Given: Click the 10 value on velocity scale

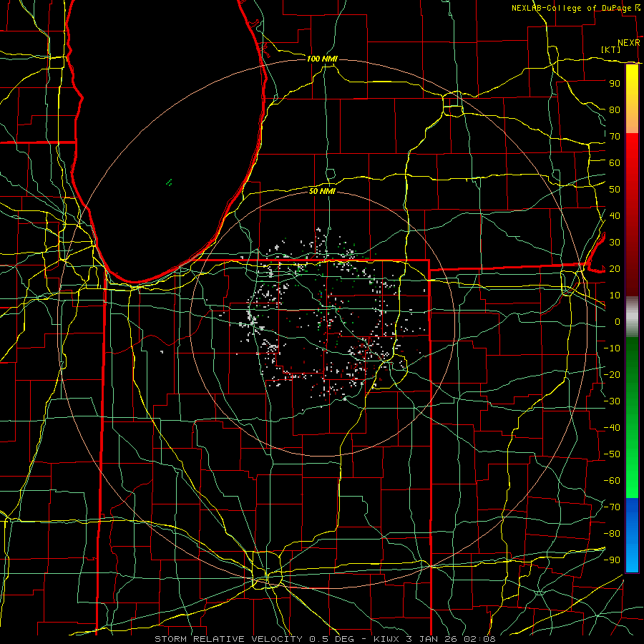Looking at the screenshot, I should pos(615,296).
